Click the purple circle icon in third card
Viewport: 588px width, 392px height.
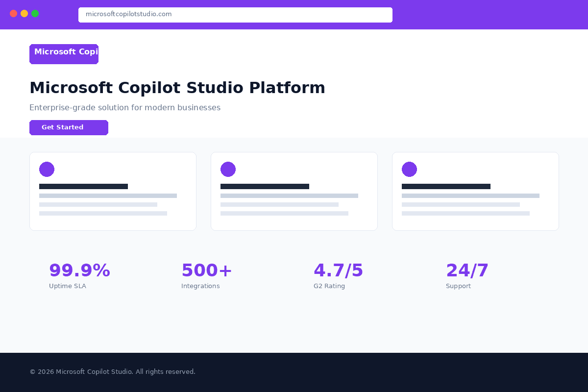tap(409, 169)
